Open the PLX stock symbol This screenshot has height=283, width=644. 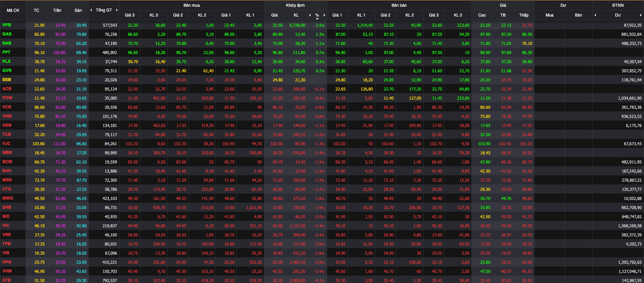(x=6, y=61)
